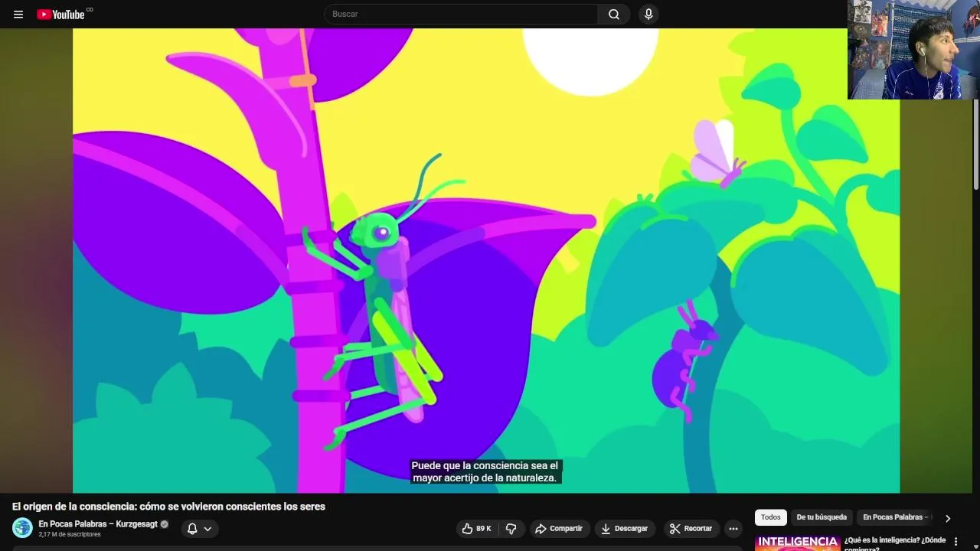Viewport: 980px width, 551px height.
Task: Open ¿Qué es la inteligencia? video title
Action: coord(894,543)
